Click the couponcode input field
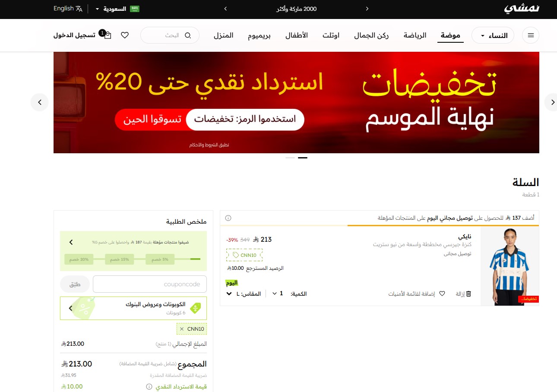Image resolution: width=557 pixels, height=392 pixels. (x=150, y=284)
